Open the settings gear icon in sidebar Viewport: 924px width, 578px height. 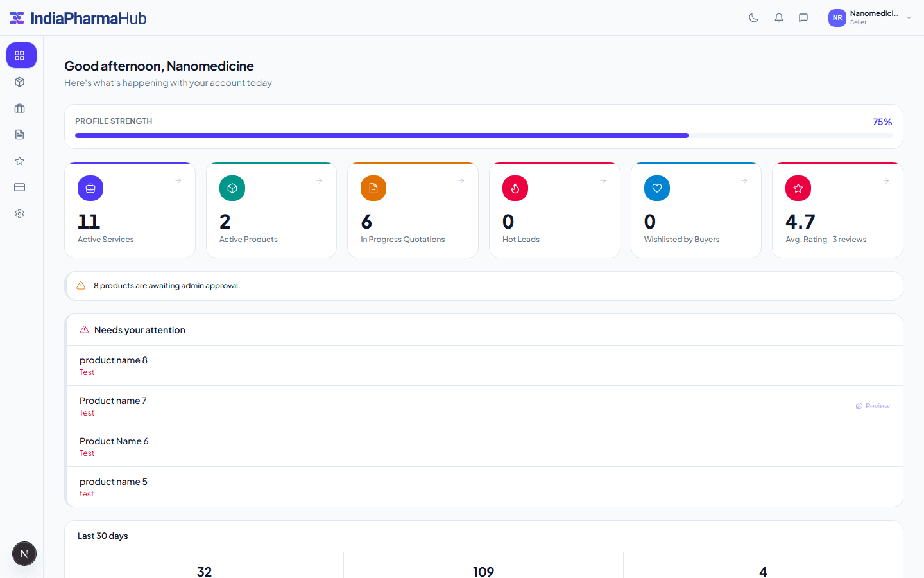point(20,214)
